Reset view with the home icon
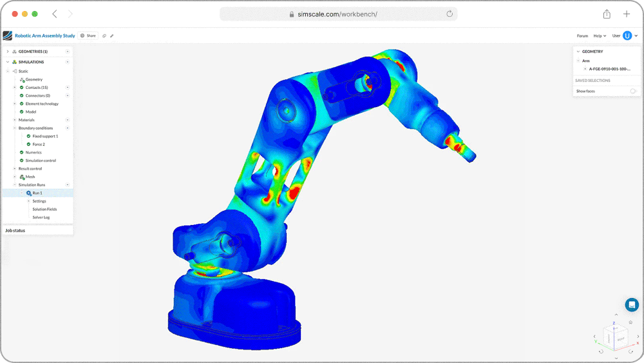The height and width of the screenshot is (363, 644). (x=630, y=322)
